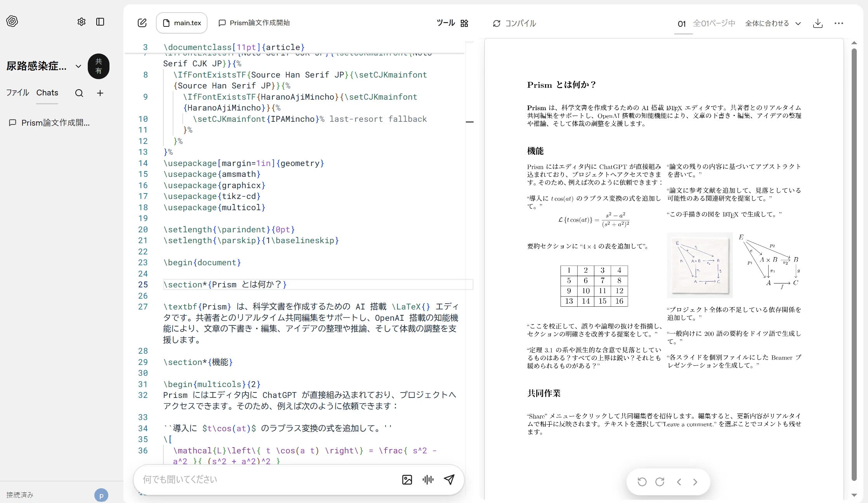Switch to the main.tex tab

(x=182, y=23)
